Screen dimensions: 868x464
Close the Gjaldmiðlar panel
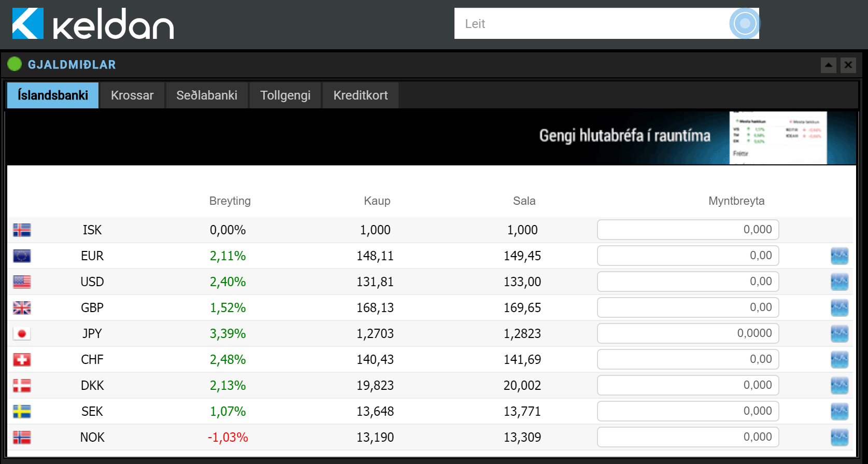coord(848,65)
